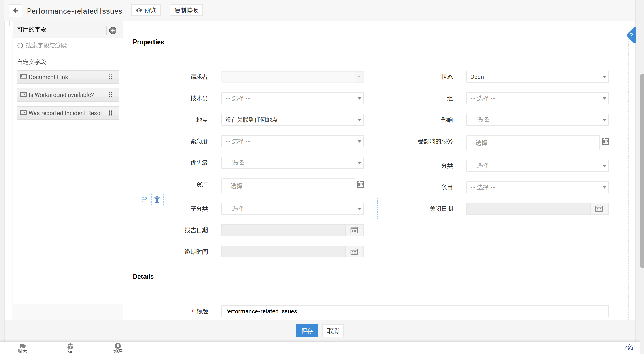Click the back arrow icon

(15, 11)
